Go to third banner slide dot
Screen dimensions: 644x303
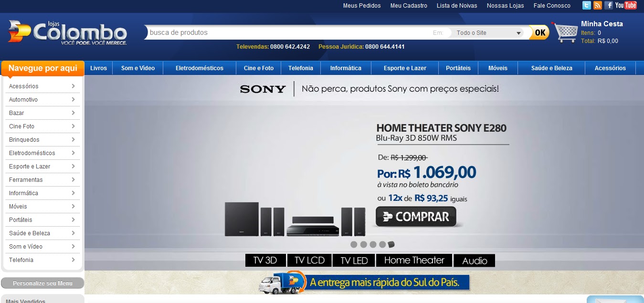pyautogui.click(x=373, y=245)
